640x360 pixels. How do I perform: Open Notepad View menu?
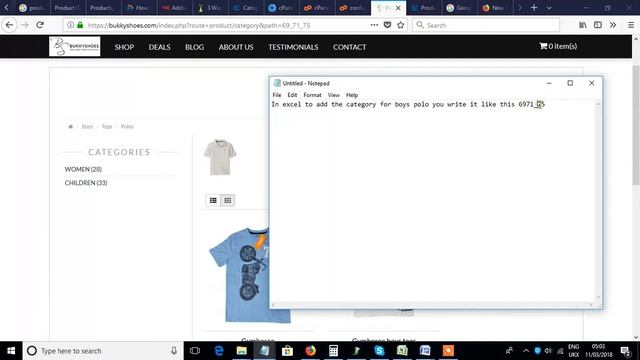click(x=333, y=95)
